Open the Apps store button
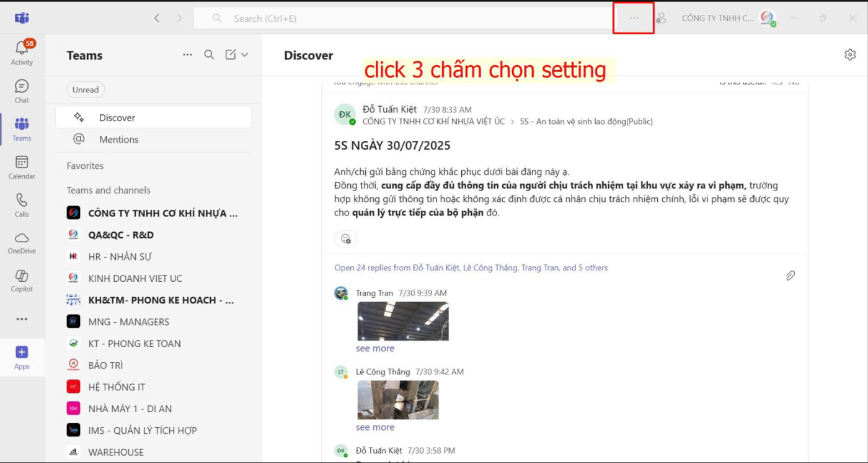 [x=22, y=357]
